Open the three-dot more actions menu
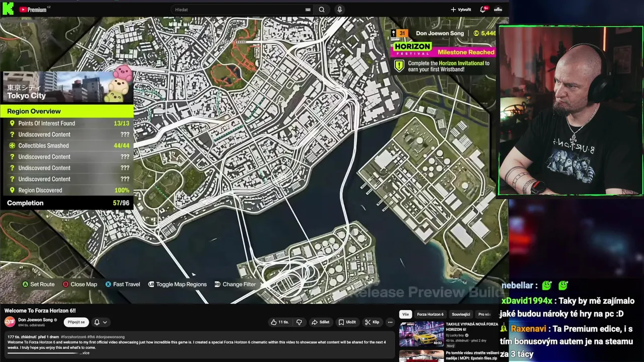Image resolution: width=644 pixels, height=362 pixels. [390, 322]
